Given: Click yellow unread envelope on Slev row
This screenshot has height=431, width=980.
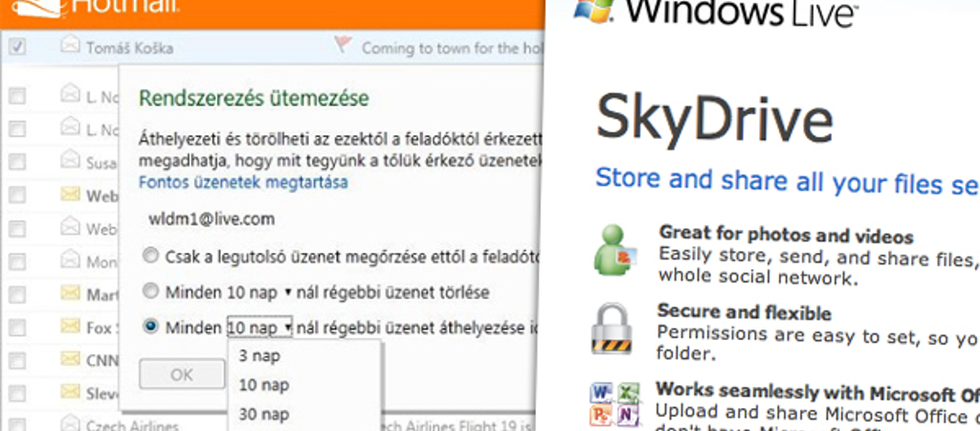Looking at the screenshot, I should (x=71, y=392).
